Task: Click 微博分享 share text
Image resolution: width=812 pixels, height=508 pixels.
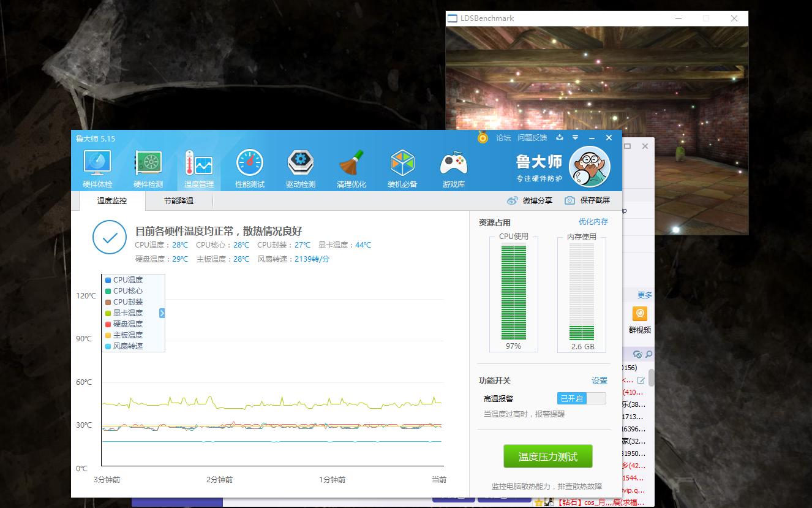Action: pos(537,200)
